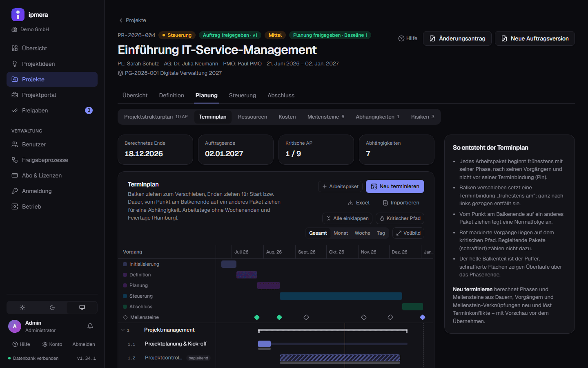Open Vollbild fullscreen view

(x=408, y=233)
